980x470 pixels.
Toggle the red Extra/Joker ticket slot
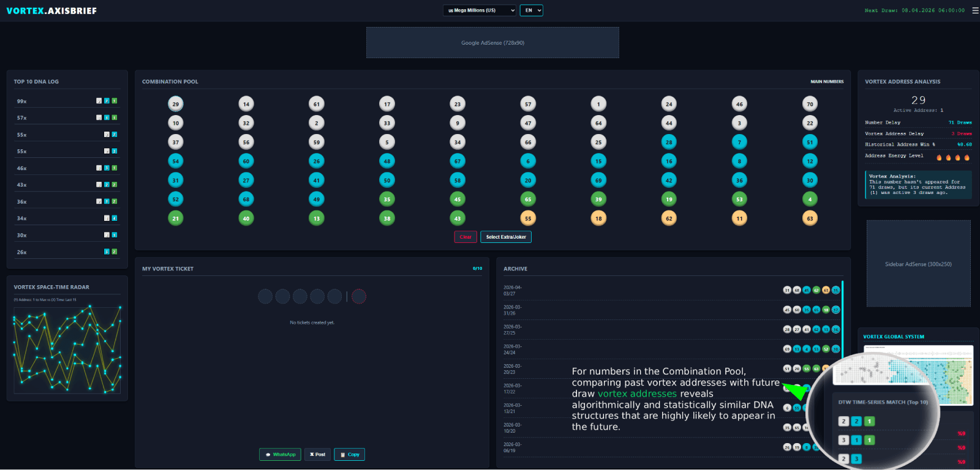click(x=359, y=297)
